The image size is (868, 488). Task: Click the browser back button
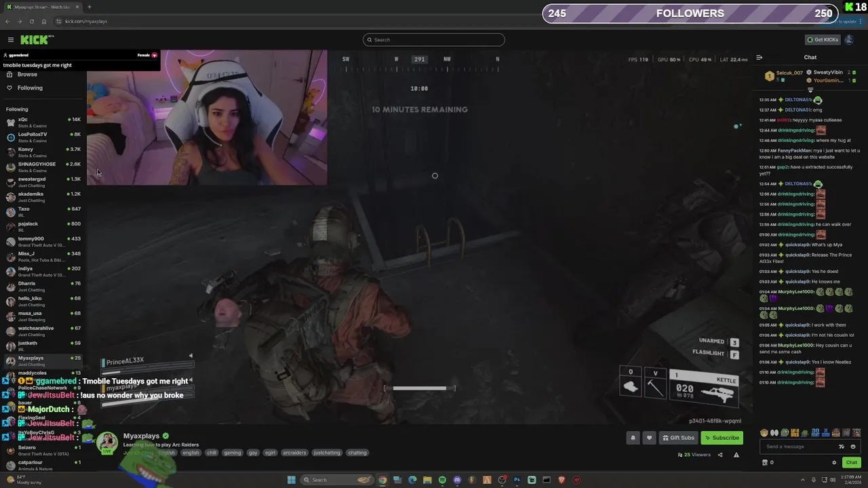(x=7, y=21)
